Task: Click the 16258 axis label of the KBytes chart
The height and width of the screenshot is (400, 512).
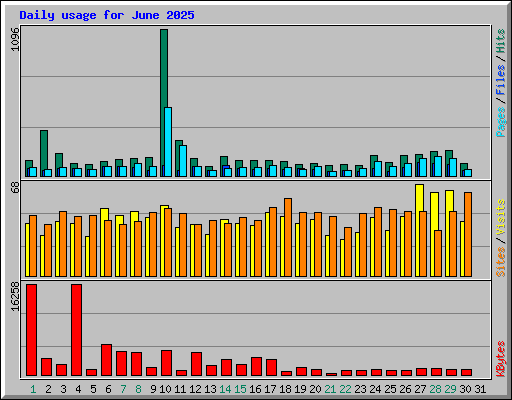Action: pyautogui.click(x=15, y=297)
